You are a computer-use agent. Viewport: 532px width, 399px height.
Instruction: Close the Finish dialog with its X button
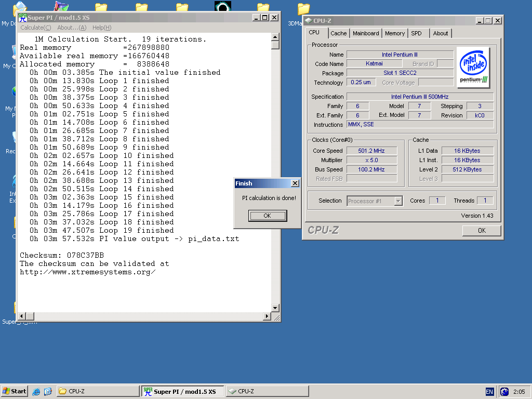click(x=295, y=183)
